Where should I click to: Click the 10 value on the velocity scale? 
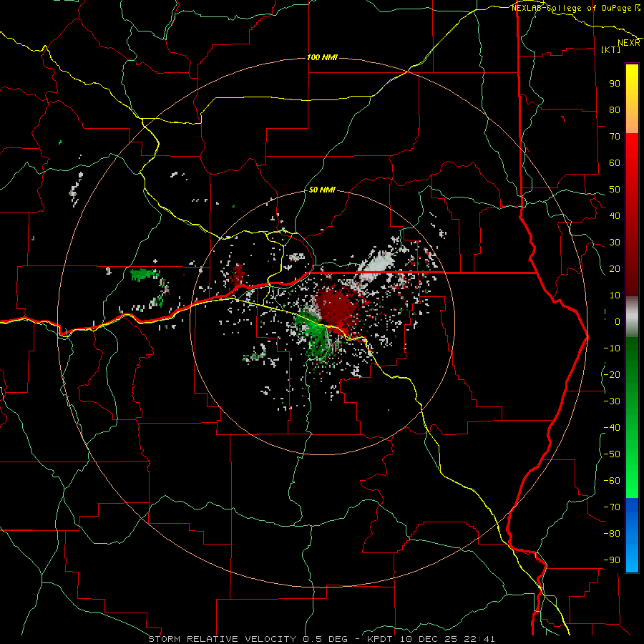[615, 296]
